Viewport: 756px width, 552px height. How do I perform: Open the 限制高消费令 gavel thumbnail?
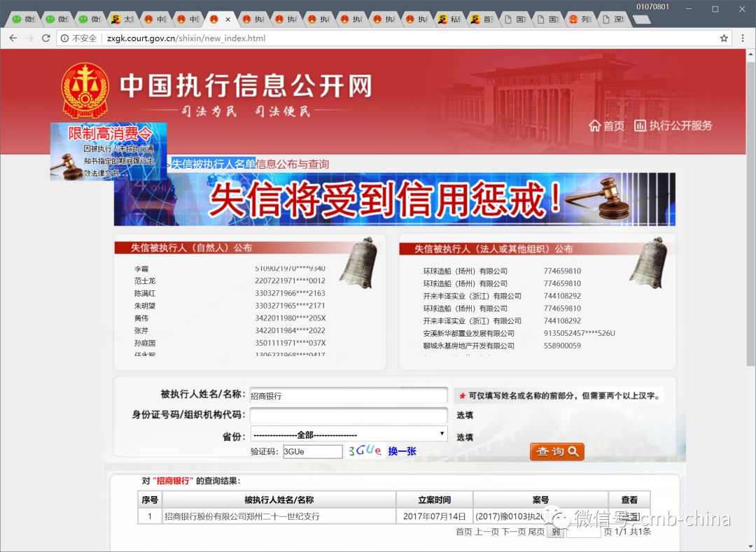point(108,152)
